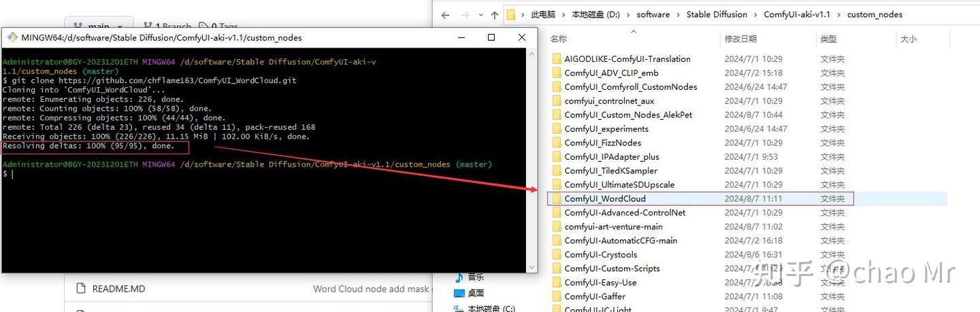Image resolution: width=980 pixels, height=312 pixels.
Task: Select 'AIGODLIKE-ComfyUI-Translation' folder name
Action: click(627, 59)
